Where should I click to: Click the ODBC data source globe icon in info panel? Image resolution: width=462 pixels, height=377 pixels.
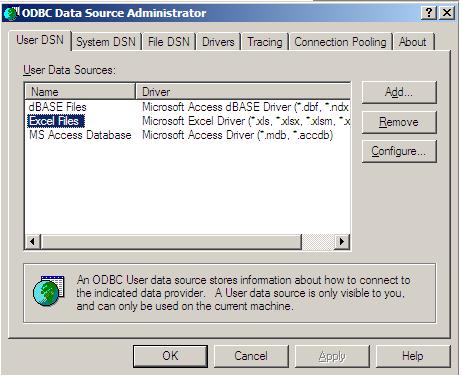49,290
